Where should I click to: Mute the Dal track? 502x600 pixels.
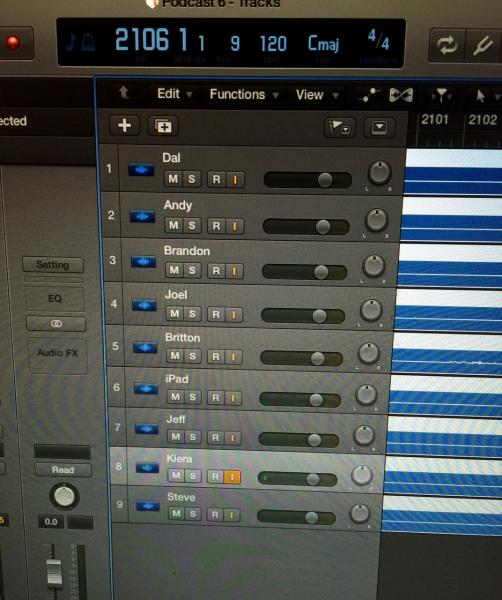(173, 179)
